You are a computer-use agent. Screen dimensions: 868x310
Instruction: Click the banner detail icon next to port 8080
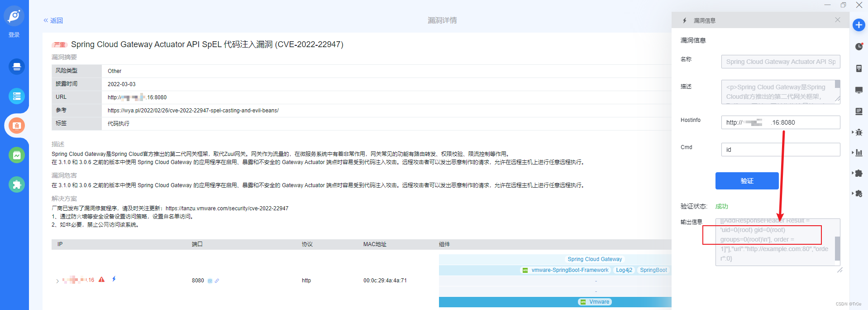(x=210, y=281)
